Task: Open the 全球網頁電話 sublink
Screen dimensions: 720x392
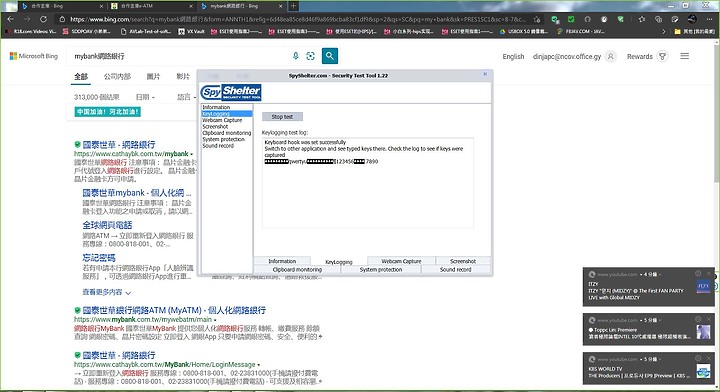Action: (107, 225)
